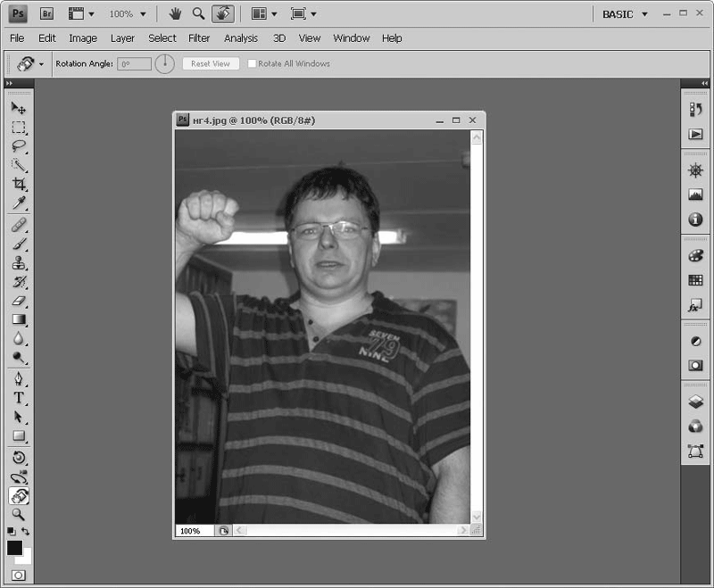Open the Layers panel icon
This screenshot has height=588, width=714.
click(x=695, y=402)
